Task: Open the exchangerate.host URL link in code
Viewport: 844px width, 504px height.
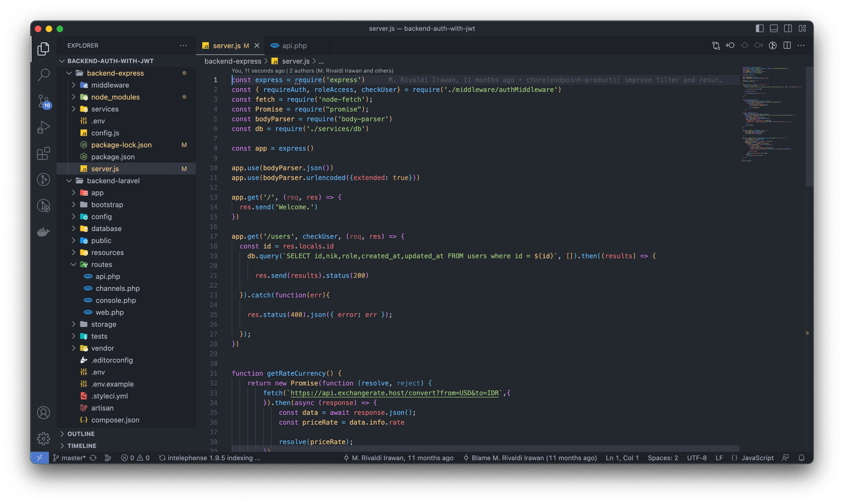Action: (395, 393)
